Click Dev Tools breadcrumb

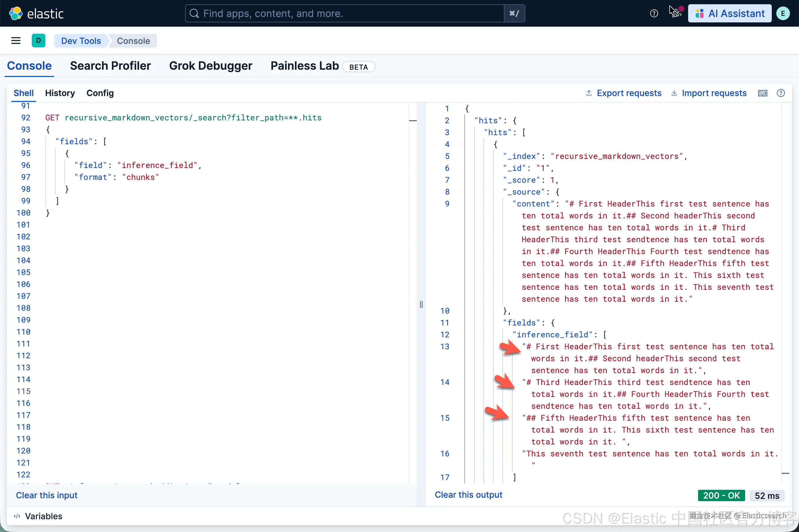81,41
